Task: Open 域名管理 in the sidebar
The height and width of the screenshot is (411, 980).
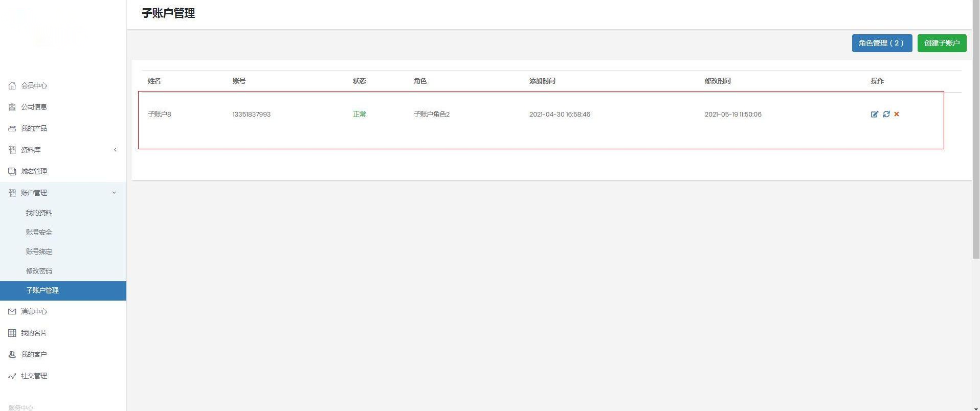Action: [34, 171]
